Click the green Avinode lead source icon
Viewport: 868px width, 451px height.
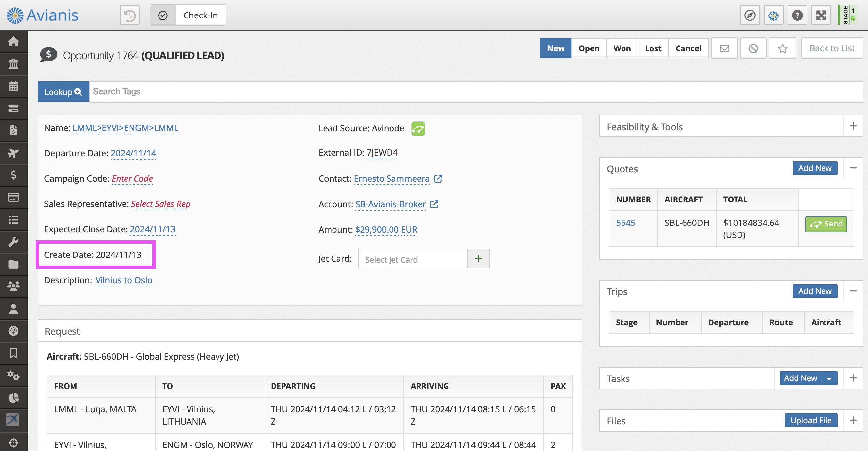[418, 129]
